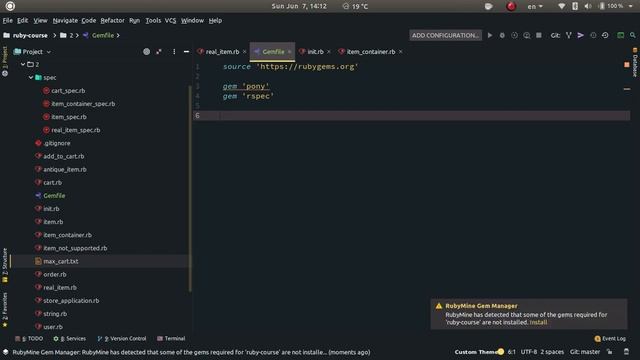640x360 pixels.
Task: Click the Expand all icon in Project panel
Action: [159, 52]
